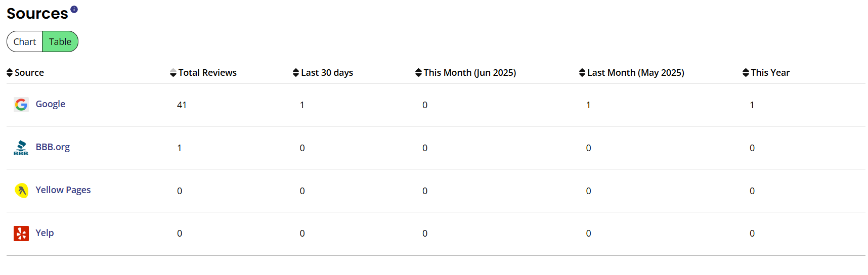This screenshot has width=868, height=275.
Task: Click the Google logo icon
Action: pyautogui.click(x=21, y=105)
